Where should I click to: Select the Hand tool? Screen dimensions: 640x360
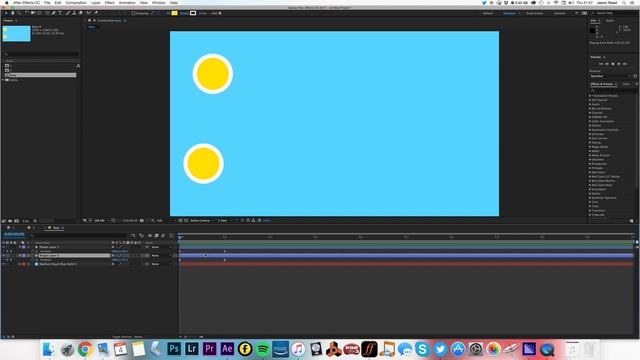pyautogui.click(x=13, y=13)
